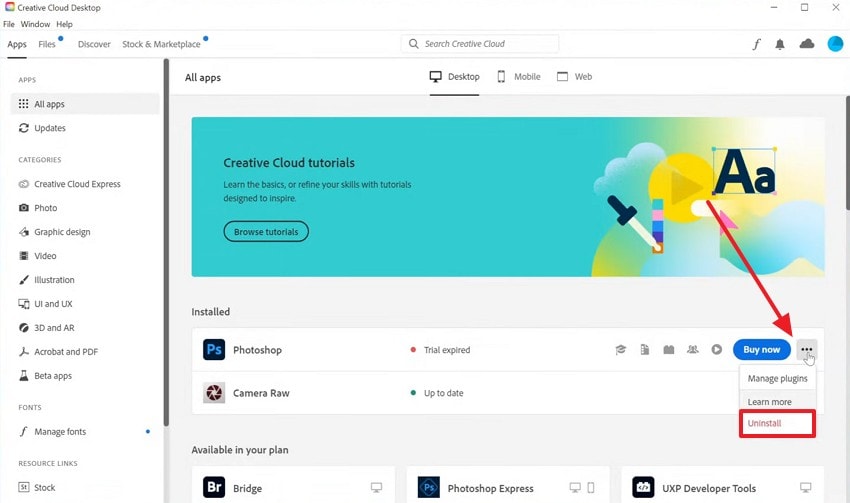Select the Desktop platform tab
Screen dimensions: 850x503
tap(454, 76)
